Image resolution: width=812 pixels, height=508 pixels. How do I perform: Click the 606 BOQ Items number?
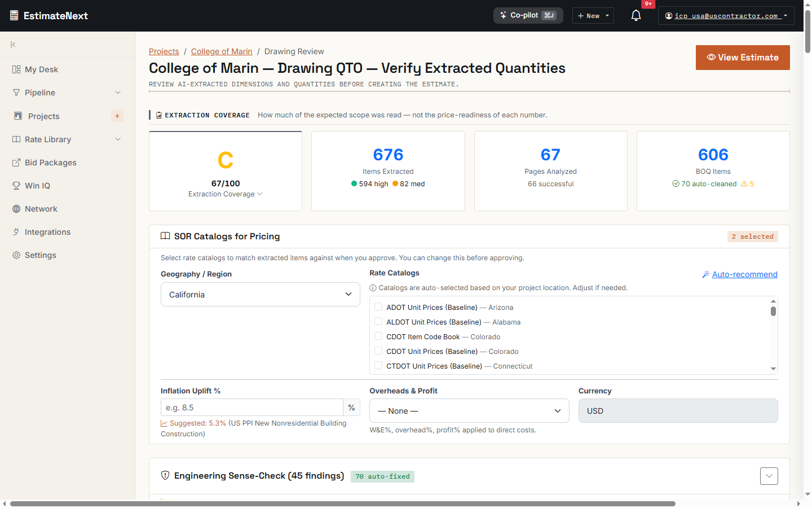click(x=713, y=154)
